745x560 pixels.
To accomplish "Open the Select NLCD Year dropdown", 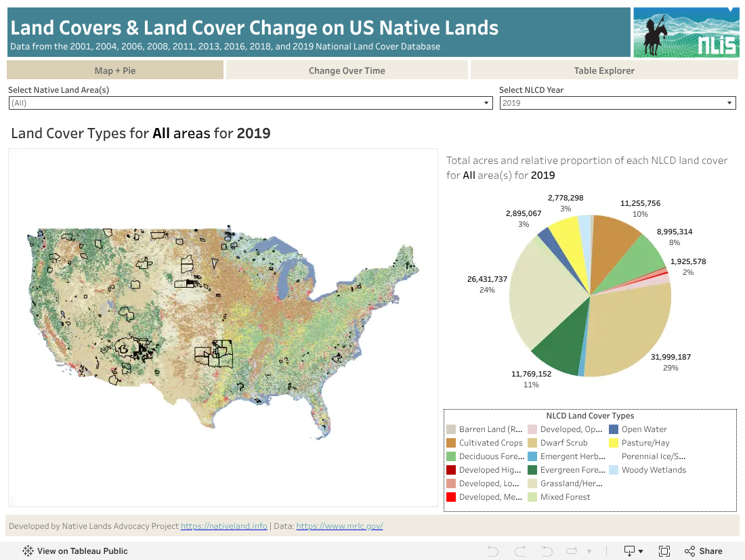I will (x=618, y=103).
